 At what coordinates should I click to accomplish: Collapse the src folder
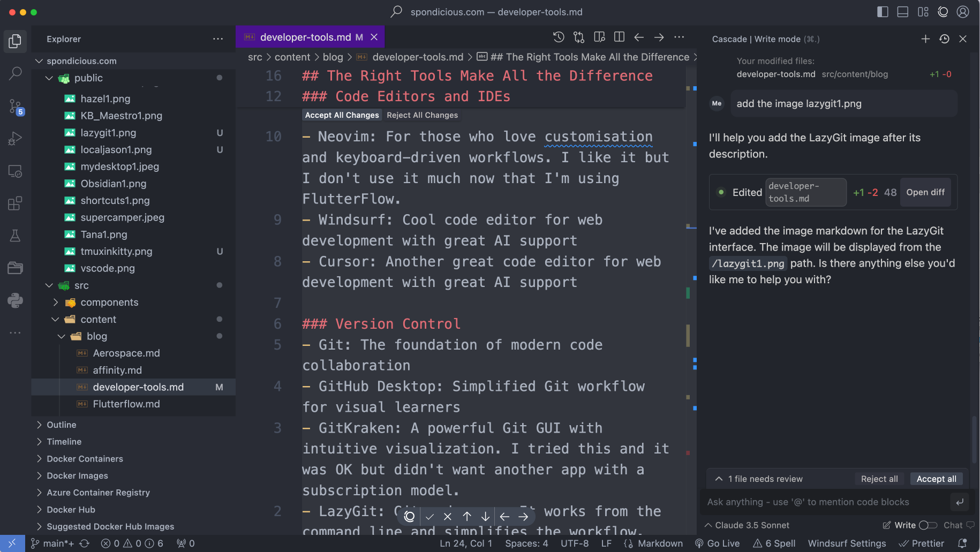pyautogui.click(x=49, y=285)
